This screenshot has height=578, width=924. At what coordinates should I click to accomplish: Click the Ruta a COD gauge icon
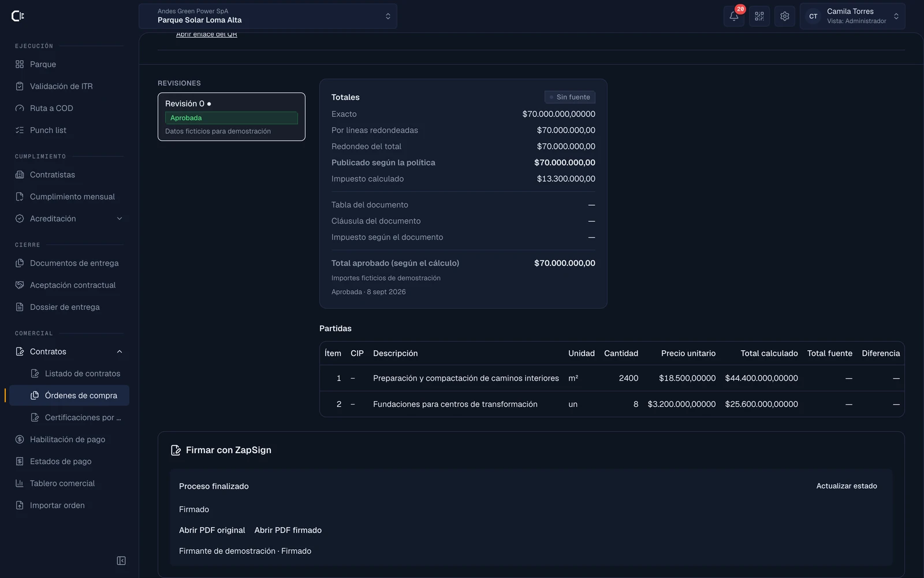pos(20,108)
